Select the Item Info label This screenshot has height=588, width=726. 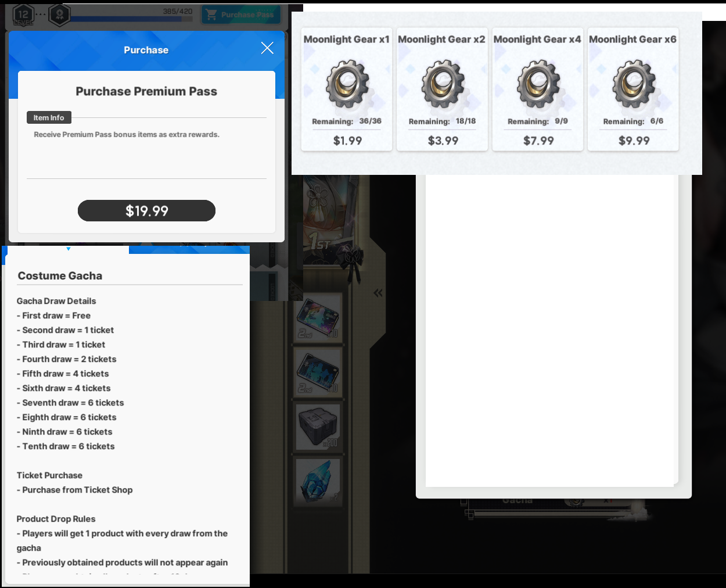49,117
